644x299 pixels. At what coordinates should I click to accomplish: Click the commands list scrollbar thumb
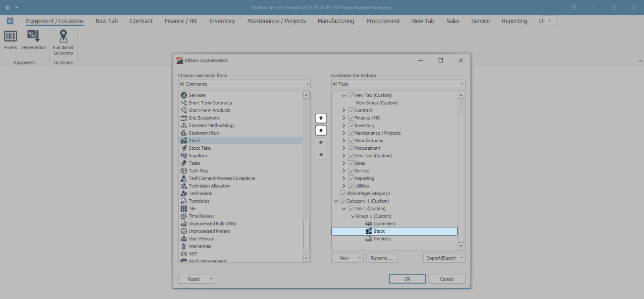(306, 234)
